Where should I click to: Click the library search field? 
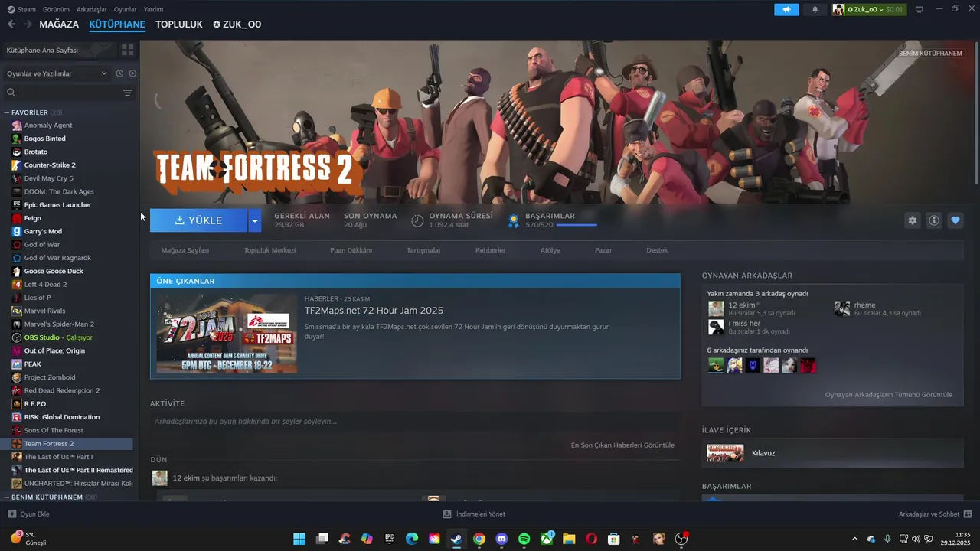(61, 93)
